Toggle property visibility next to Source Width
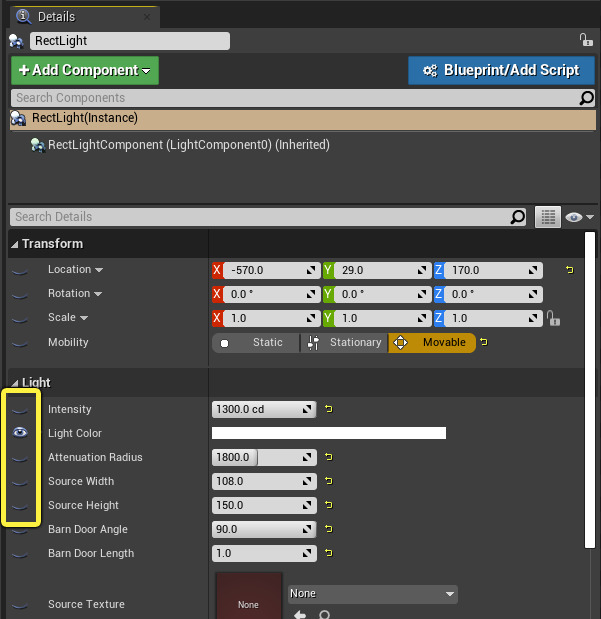 pos(20,483)
